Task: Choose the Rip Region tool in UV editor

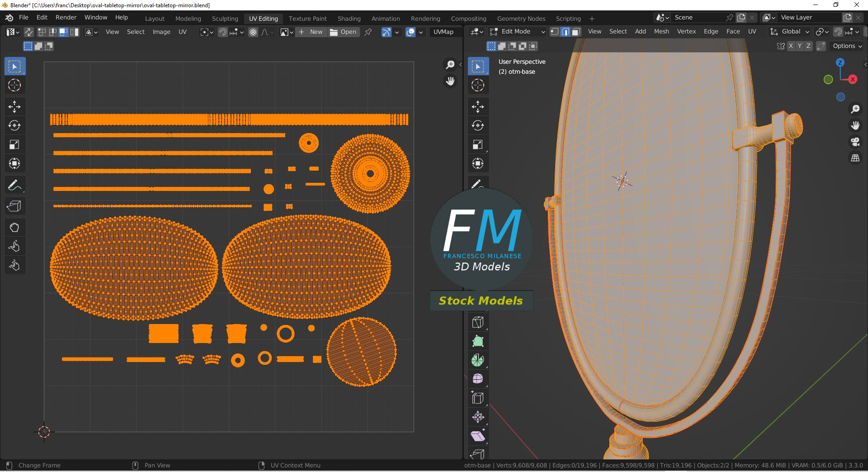Action: pos(14,206)
